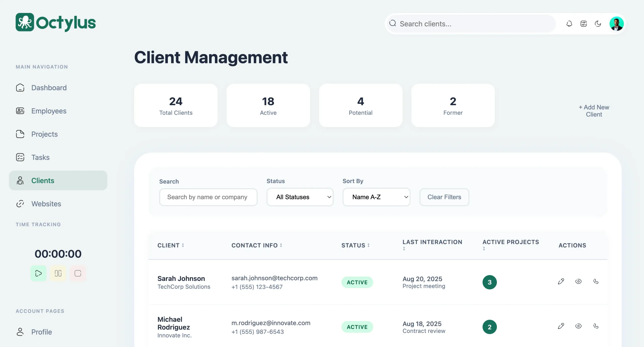Click the edit pencil icon for Sarah Johnson
The image size is (644, 347).
click(561, 281)
